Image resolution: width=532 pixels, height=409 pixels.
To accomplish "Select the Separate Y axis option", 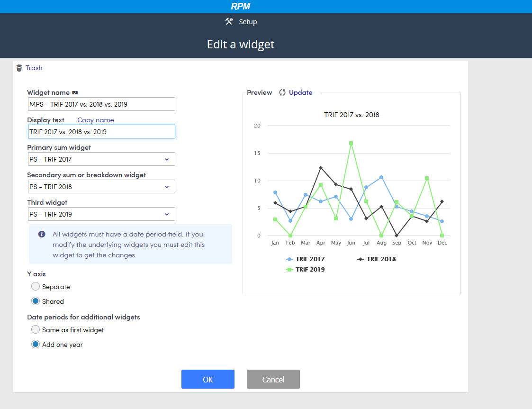I will 35,286.
